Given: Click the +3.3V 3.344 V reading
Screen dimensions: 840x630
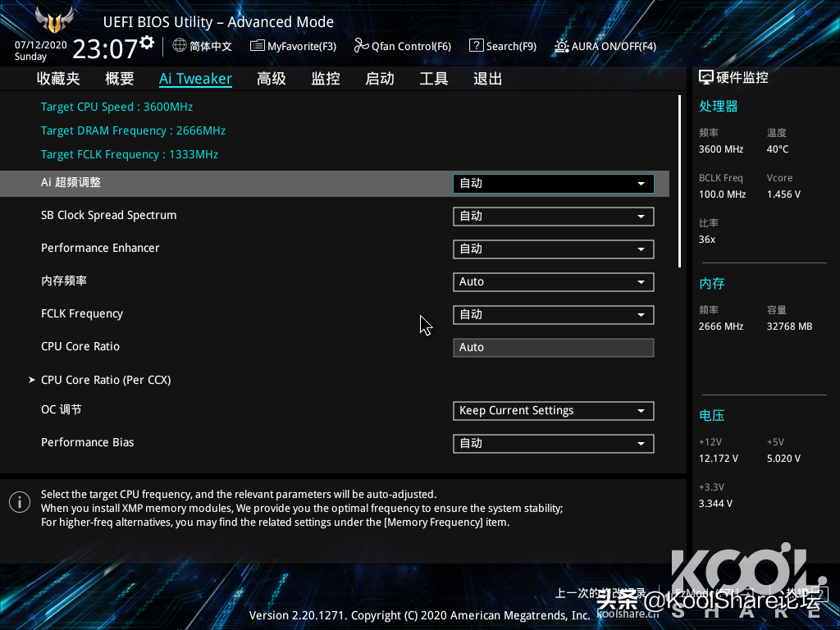Looking at the screenshot, I should point(715,504).
